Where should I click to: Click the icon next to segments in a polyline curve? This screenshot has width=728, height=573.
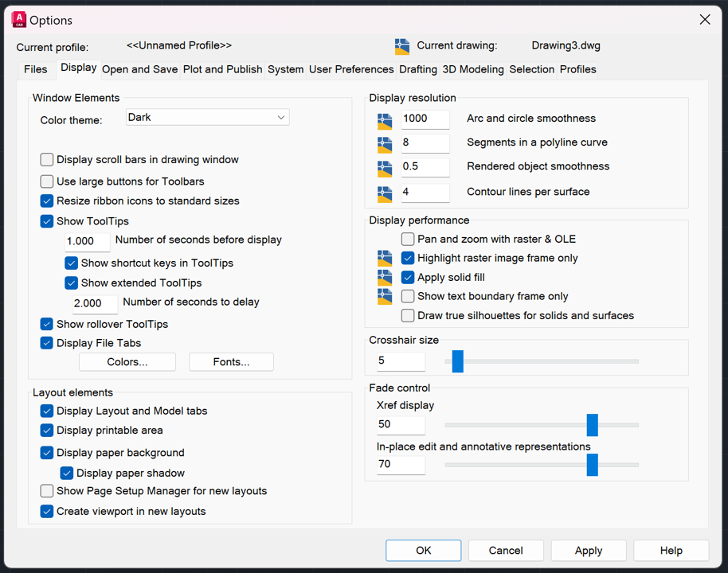(x=384, y=143)
